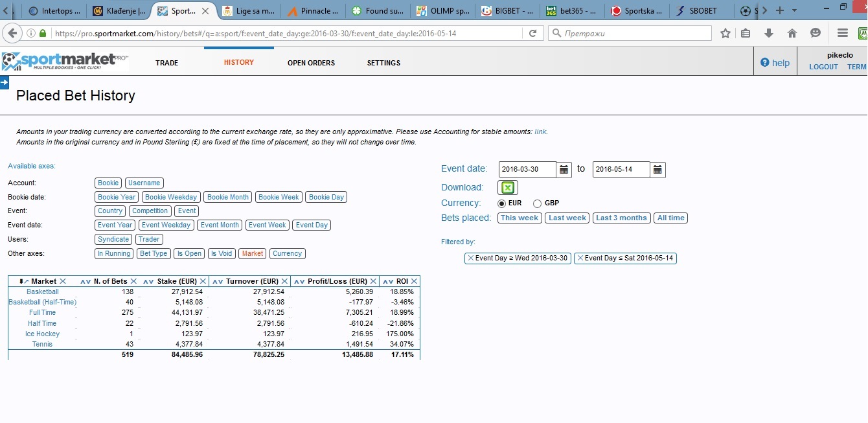Sort table by N. of Bets arrows
The height and width of the screenshot is (423, 868).
(x=86, y=281)
